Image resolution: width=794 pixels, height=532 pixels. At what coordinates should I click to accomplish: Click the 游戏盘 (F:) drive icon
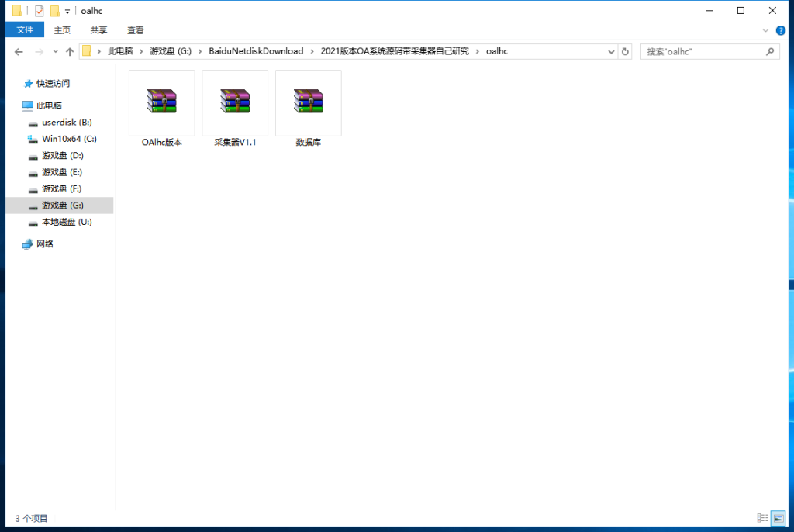click(x=33, y=189)
